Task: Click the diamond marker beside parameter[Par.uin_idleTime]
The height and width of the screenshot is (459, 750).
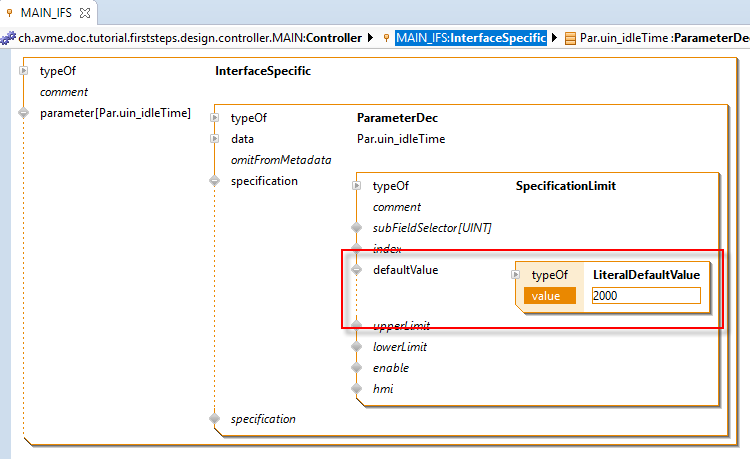Action: [23, 113]
